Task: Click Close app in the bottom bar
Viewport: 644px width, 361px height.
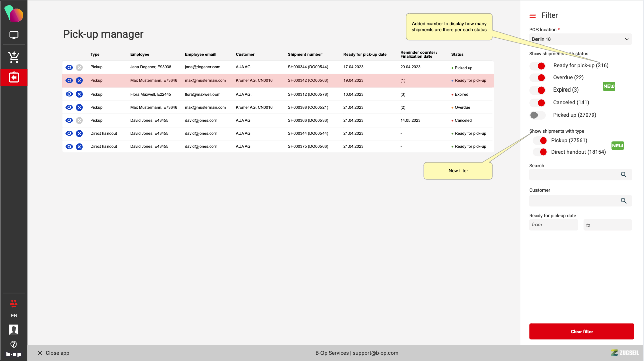Action: coord(53,353)
